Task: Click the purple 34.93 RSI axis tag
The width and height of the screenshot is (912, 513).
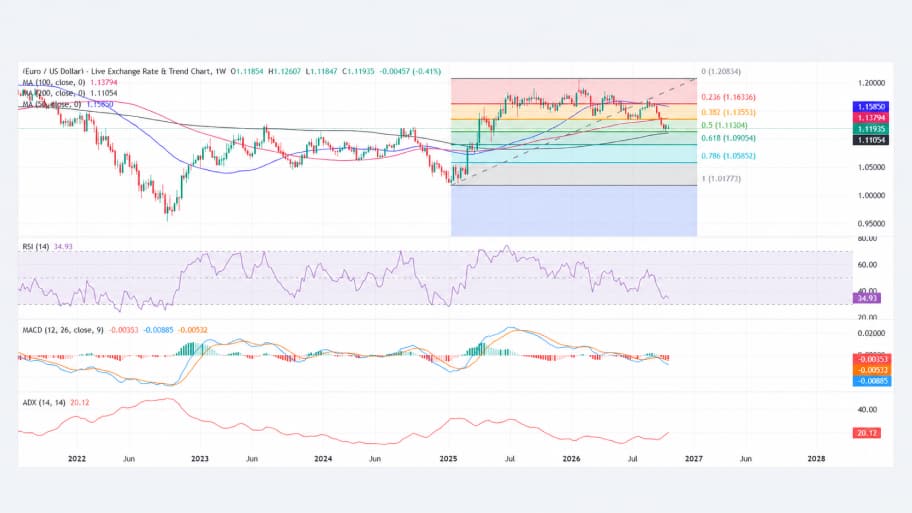Action: pyautogui.click(x=867, y=298)
